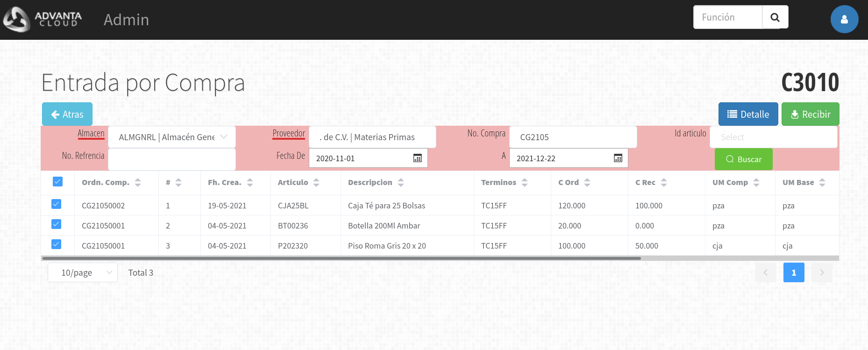Sort by C Rec column arrows
868x350 pixels.
coord(664,183)
